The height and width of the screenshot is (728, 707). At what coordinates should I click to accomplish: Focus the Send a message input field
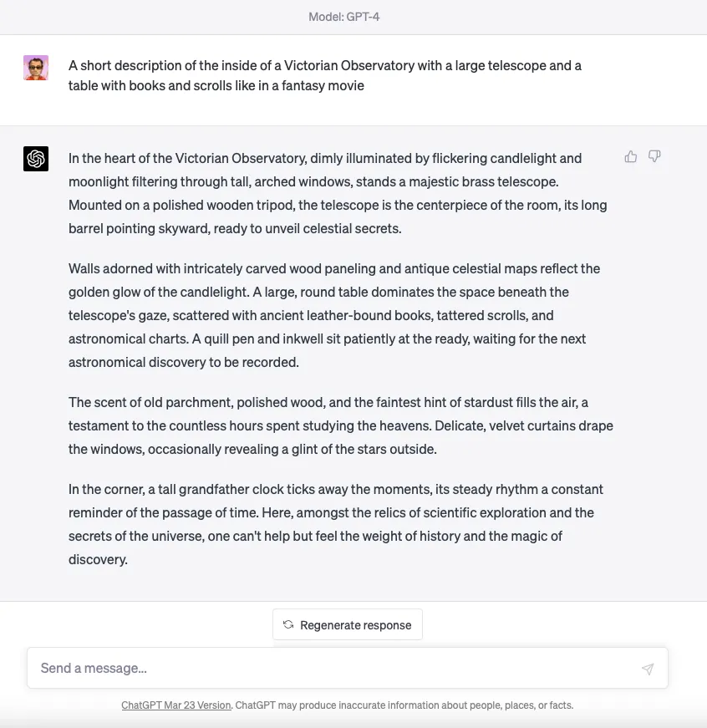click(x=334, y=668)
